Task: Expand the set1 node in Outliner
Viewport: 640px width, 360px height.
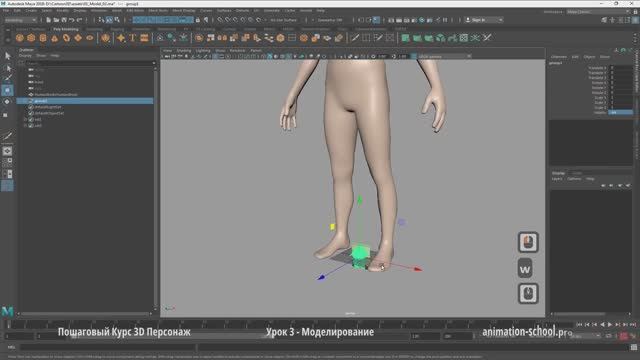Action: [x=25, y=120]
